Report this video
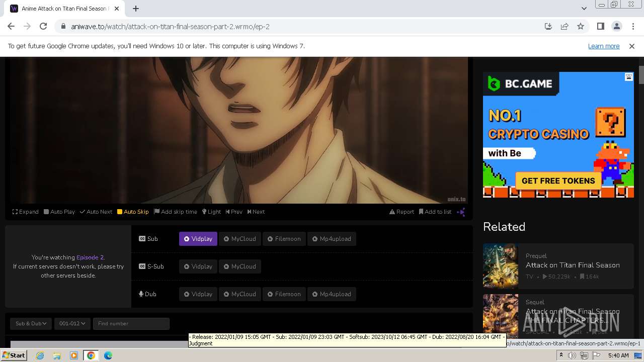Viewport: 644px width, 362px height. click(x=401, y=212)
